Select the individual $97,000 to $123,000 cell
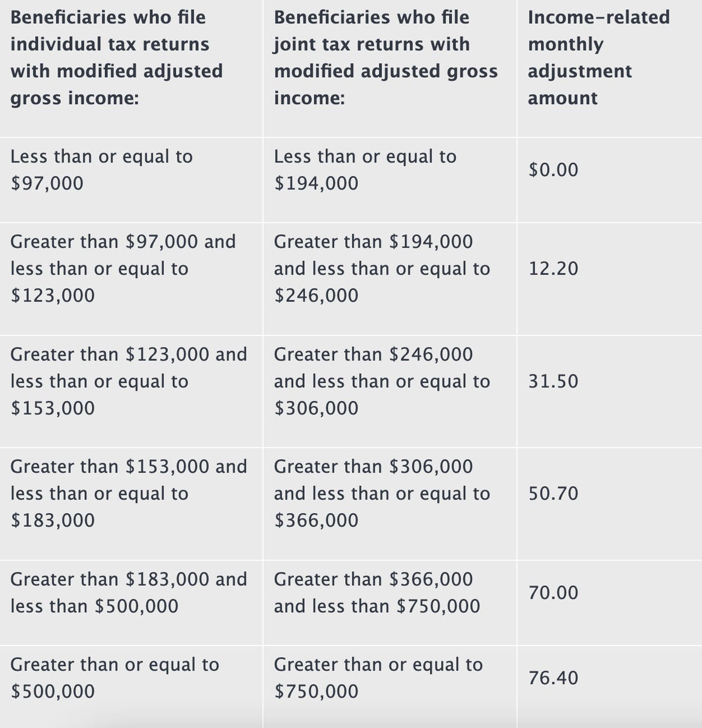 (x=123, y=268)
